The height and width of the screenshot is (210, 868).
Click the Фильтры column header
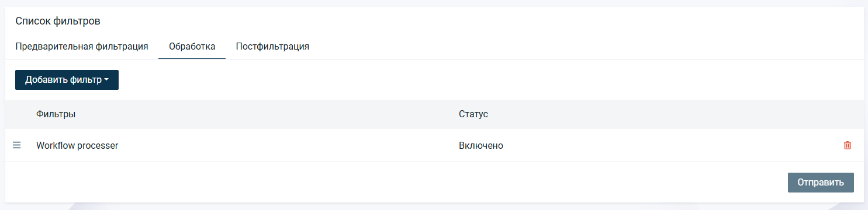56,114
